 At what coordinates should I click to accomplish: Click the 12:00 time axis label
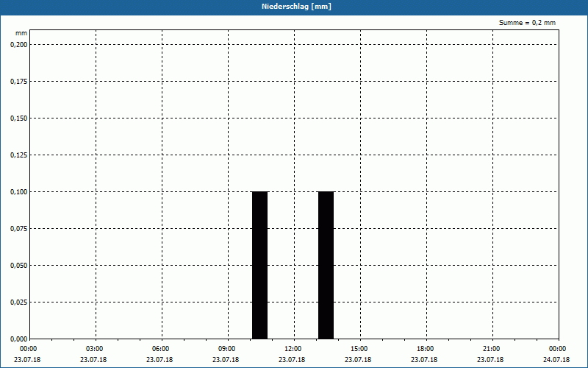click(x=293, y=349)
